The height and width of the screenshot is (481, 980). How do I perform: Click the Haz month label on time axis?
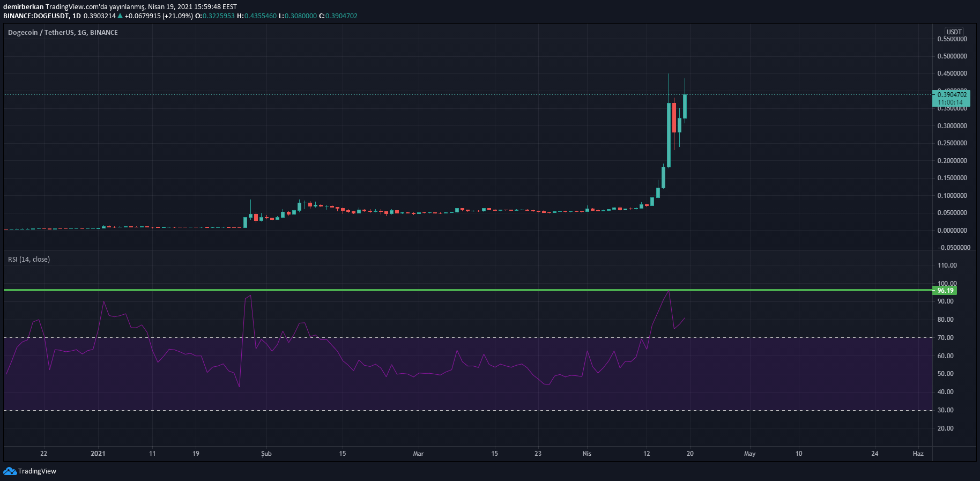coord(918,454)
